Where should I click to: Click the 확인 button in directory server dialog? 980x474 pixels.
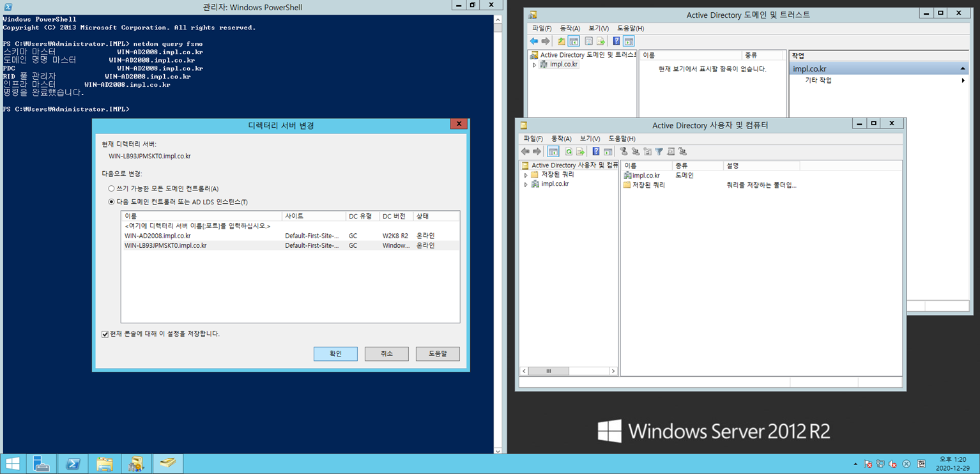tap(335, 353)
